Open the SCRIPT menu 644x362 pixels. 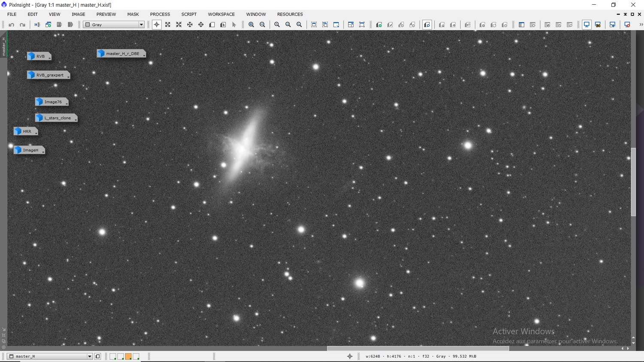click(189, 14)
